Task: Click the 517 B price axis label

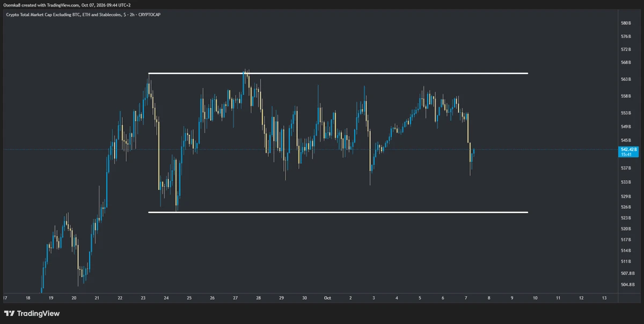Action: pos(625,239)
